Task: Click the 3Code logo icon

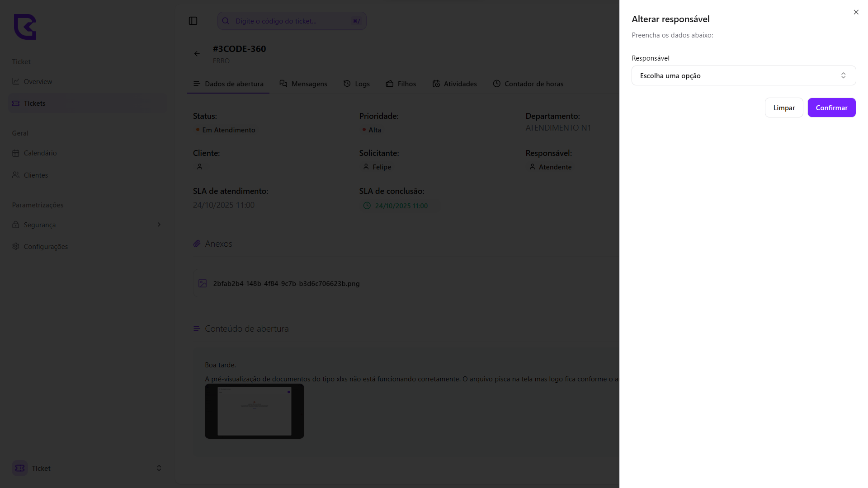Action: click(x=25, y=27)
